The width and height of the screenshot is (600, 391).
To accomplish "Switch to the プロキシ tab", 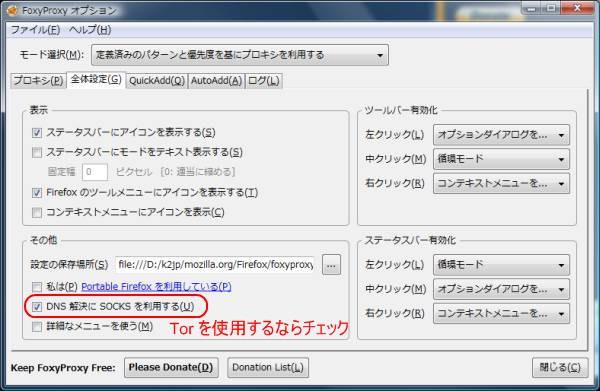I will (38, 80).
